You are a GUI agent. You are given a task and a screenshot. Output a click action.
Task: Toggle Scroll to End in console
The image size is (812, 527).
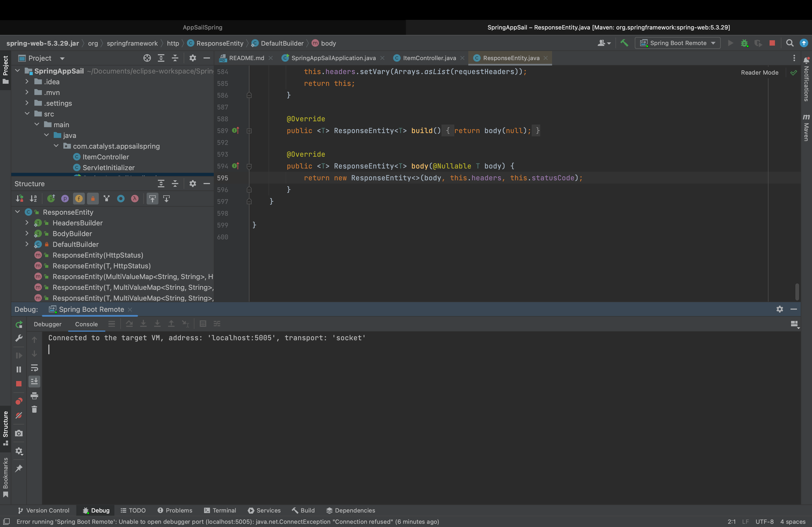pos(34,382)
